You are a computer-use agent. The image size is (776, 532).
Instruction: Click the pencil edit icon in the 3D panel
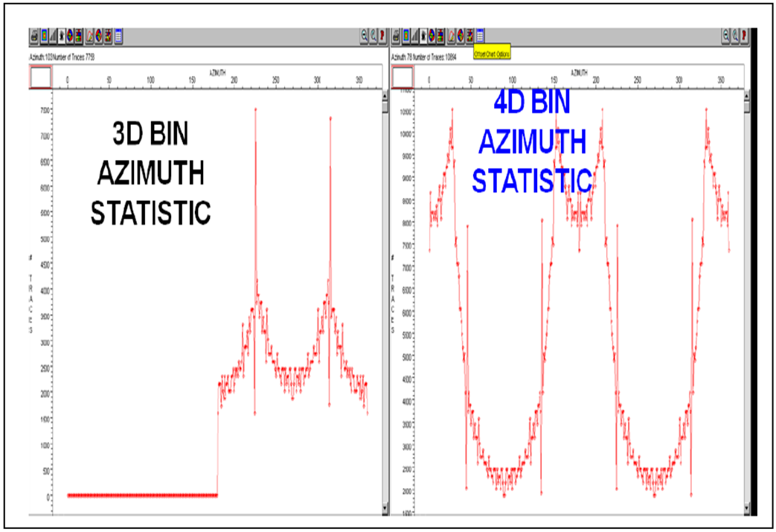tap(89, 35)
